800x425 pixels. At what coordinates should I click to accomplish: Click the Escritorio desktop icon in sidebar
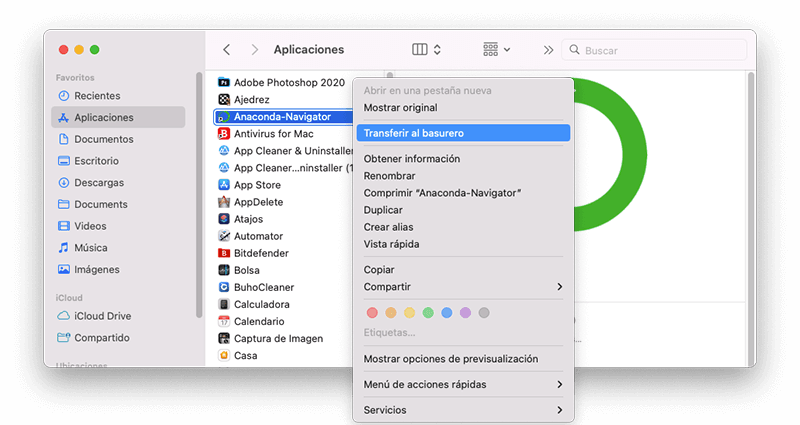pyautogui.click(x=64, y=161)
